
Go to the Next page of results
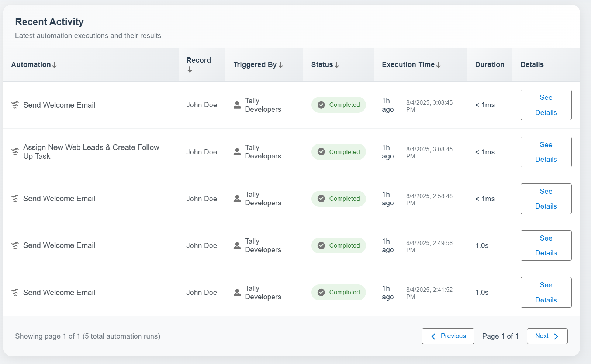(x=547, y=336)
